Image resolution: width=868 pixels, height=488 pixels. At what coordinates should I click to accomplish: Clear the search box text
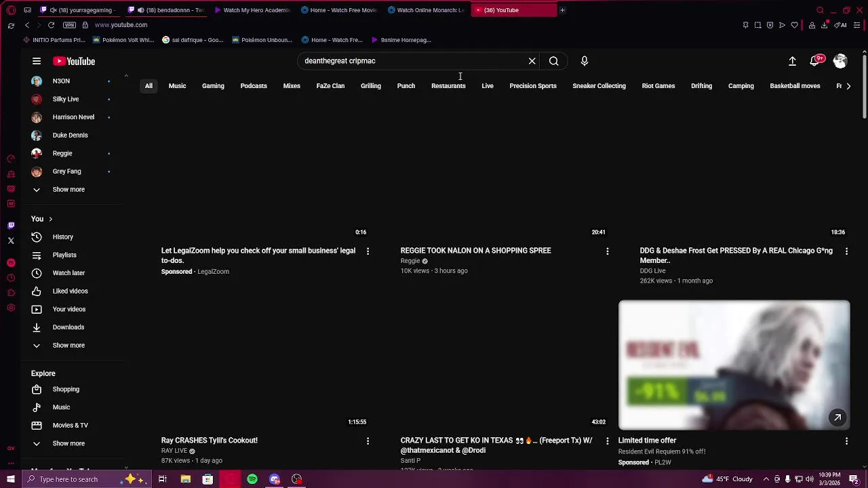[532, 61]
